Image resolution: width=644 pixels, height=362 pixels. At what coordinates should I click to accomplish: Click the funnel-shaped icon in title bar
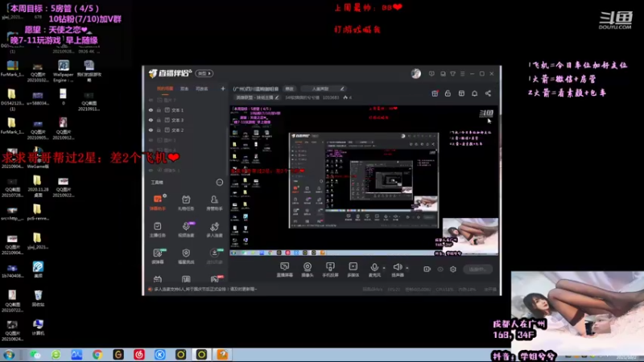[452, 74]
